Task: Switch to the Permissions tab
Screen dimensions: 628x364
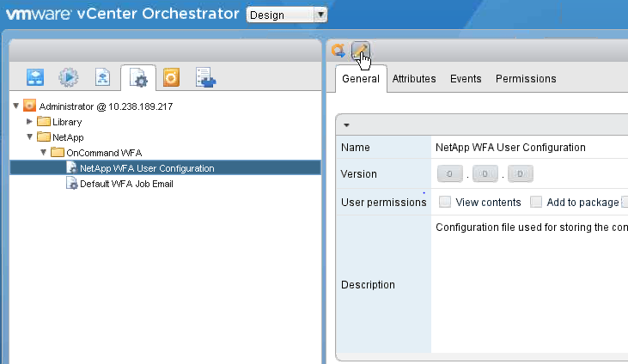Action: (526, 78)
